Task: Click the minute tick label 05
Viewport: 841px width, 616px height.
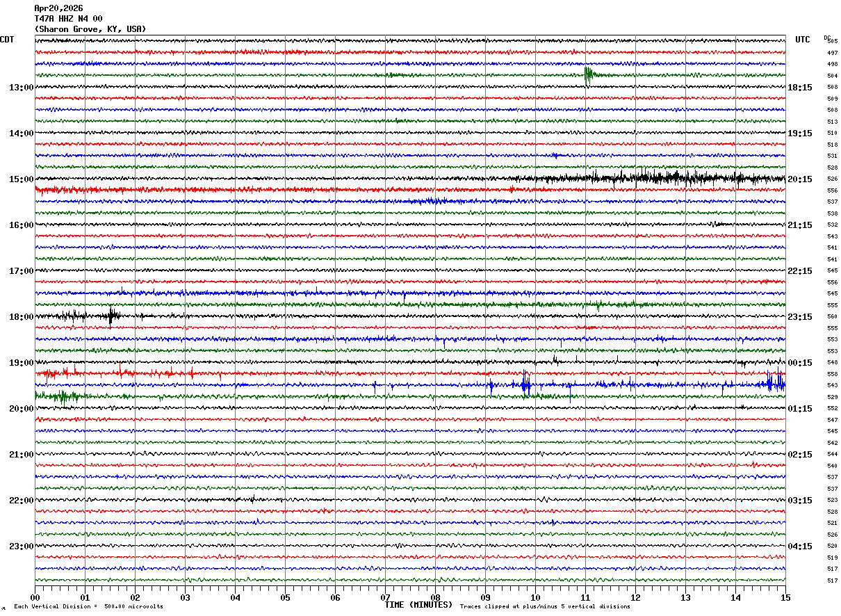Action: coord(285,597)
